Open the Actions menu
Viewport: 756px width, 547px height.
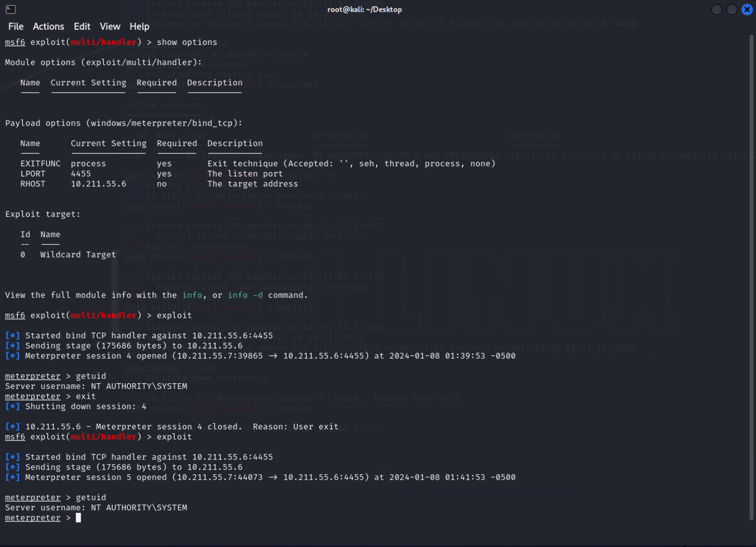[48, 26]
